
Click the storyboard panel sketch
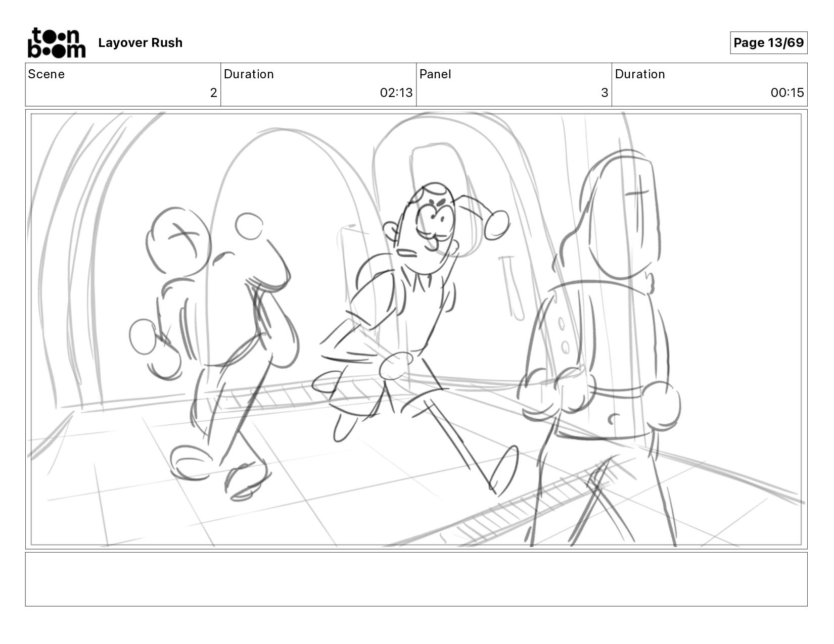coord(416,329)
